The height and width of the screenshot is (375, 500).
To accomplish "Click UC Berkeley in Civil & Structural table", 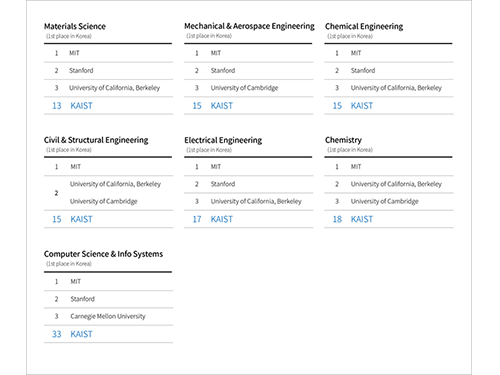I will pos(115,184).
